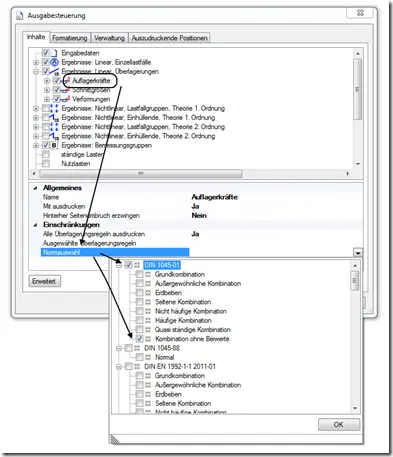Viewport: 393px width, 457px height.
Task: Uncheck Kombination ohne Beiwerte
Action: pyautogui.click(x=139, y=339)
